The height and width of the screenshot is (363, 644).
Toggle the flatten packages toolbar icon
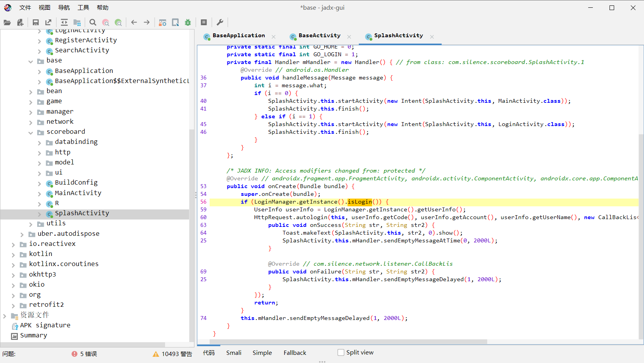tap(77, 22)
